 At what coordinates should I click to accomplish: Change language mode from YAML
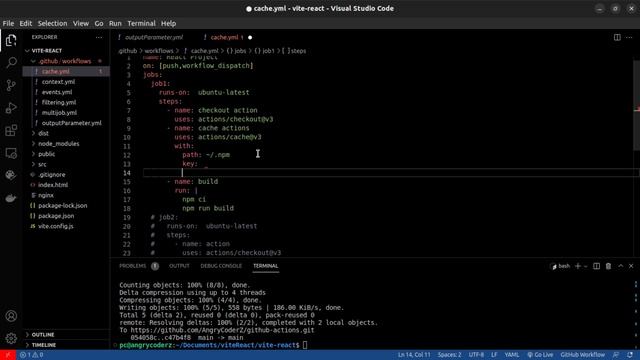tap(511, 355)
